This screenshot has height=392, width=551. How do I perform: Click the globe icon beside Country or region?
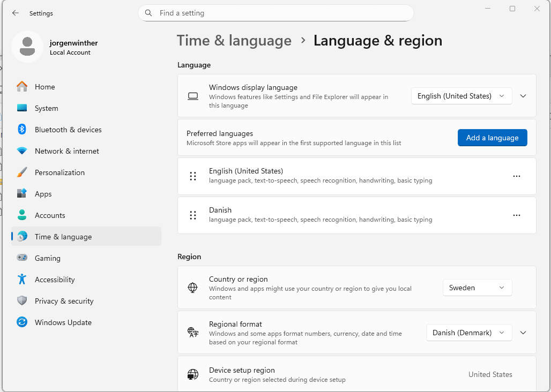point(192,288)
